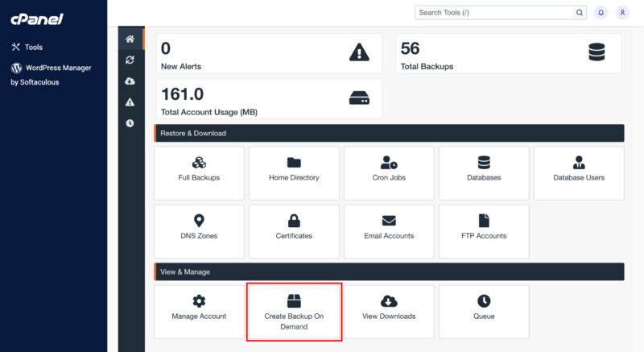Open the View Downloads tile

tap(389, 313)
